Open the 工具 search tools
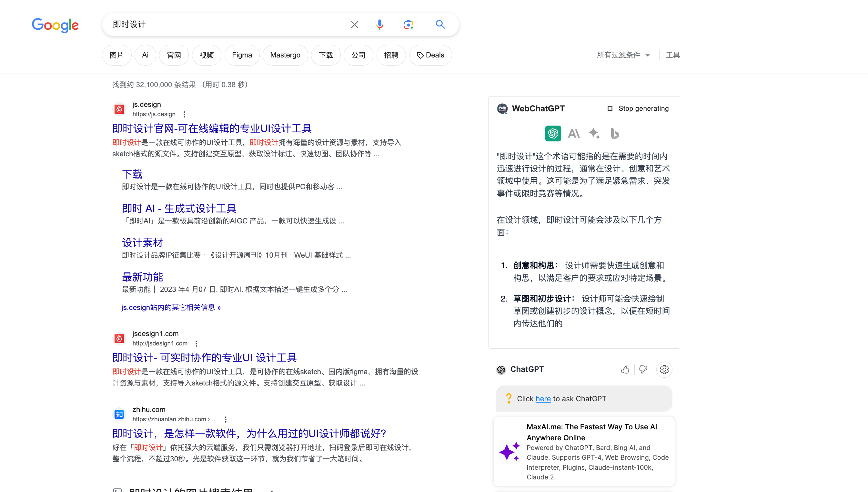This screenshot has height=492, width=868. [673, 55]
